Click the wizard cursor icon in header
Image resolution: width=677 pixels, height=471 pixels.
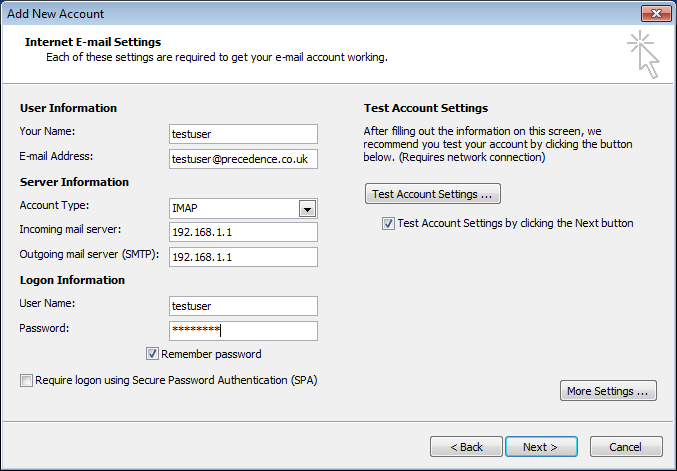pyautogui.click(x=643, y=54)
